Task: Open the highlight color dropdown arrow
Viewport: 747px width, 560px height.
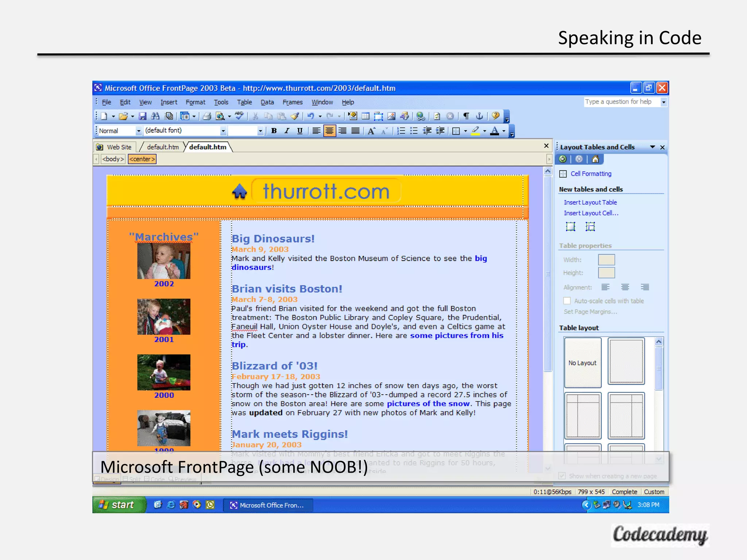Action: pyautogui.click(x=484, y=131)
